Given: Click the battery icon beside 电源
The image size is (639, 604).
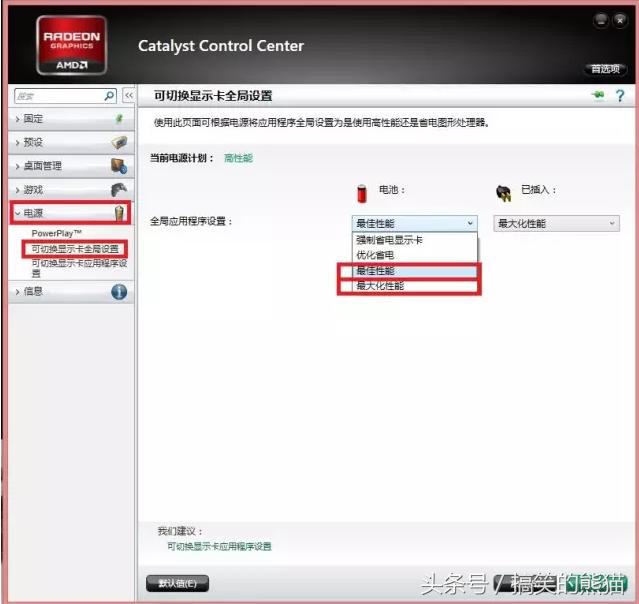Looking at the screenshot, I should coord(119,213).
